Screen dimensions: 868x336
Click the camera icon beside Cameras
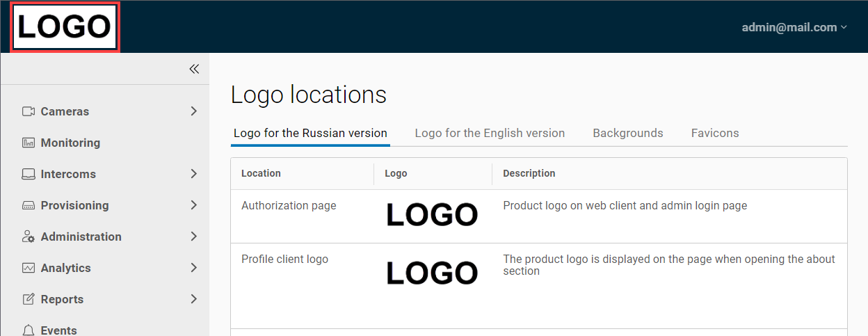point(29,111)
